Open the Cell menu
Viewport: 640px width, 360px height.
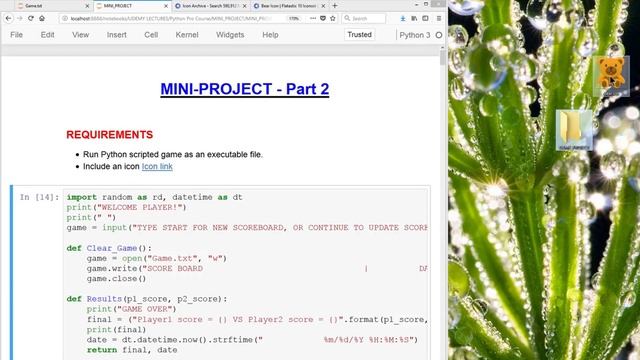coord(151,35)
